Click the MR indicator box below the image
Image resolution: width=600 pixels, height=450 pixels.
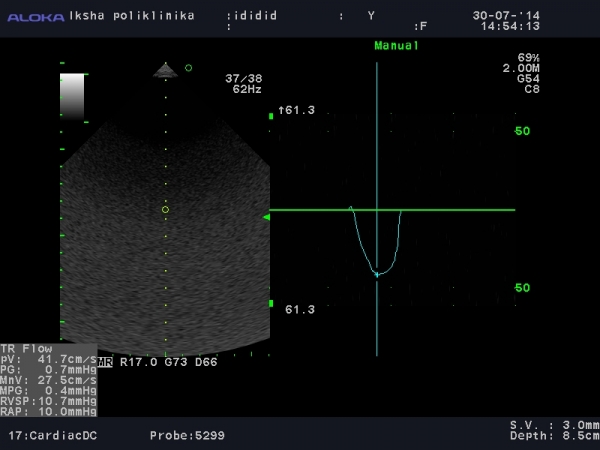(107, 362)
